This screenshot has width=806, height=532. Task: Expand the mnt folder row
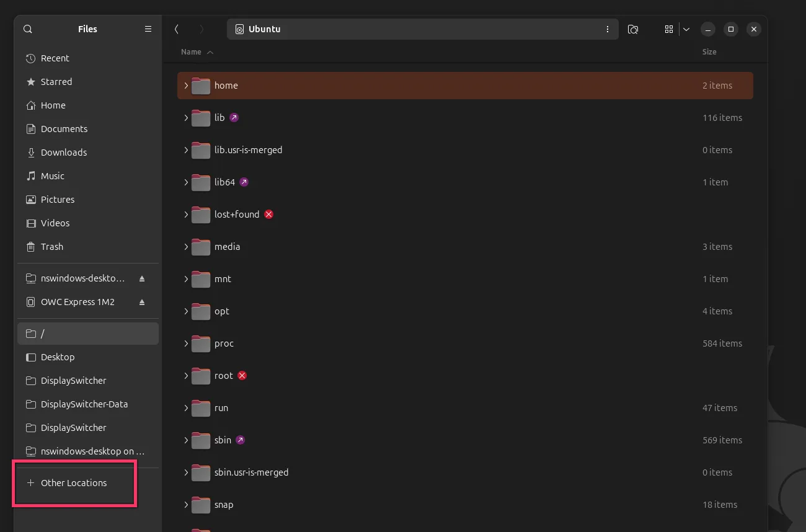pyautogui.click(x=186, y=279)
